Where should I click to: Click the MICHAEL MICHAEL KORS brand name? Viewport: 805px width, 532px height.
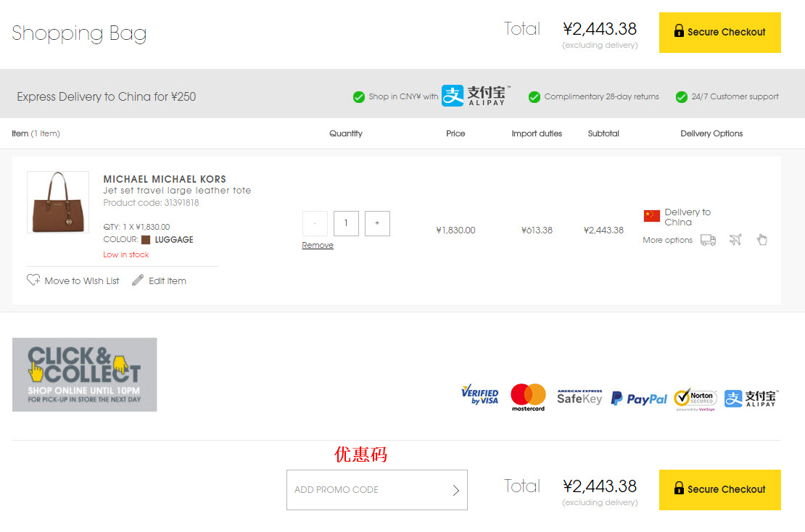pyautogui.click(x=165, y=179)
